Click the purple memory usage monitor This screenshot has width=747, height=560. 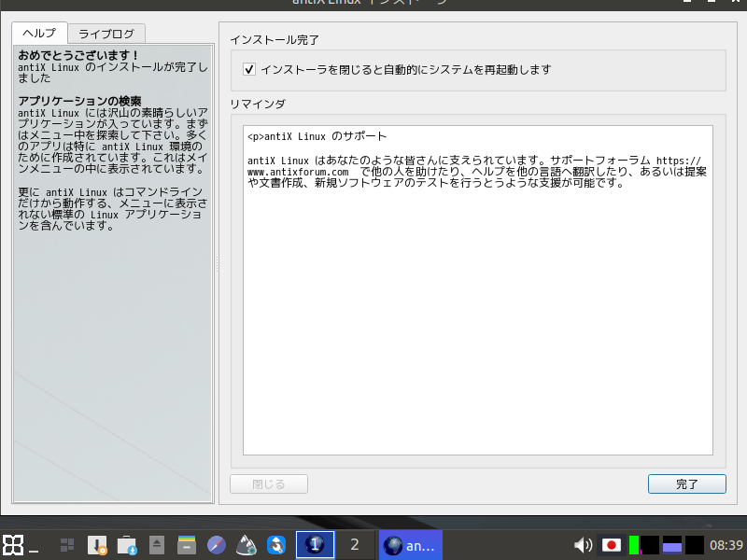(672, 545)
